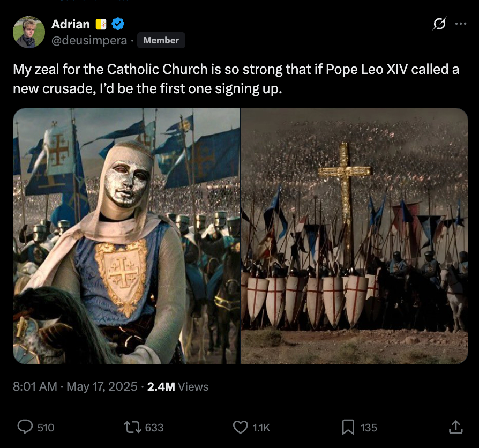Click the 633 reposts count number
This screenshot has height=448, width=479.
click(x=154, y=427)
